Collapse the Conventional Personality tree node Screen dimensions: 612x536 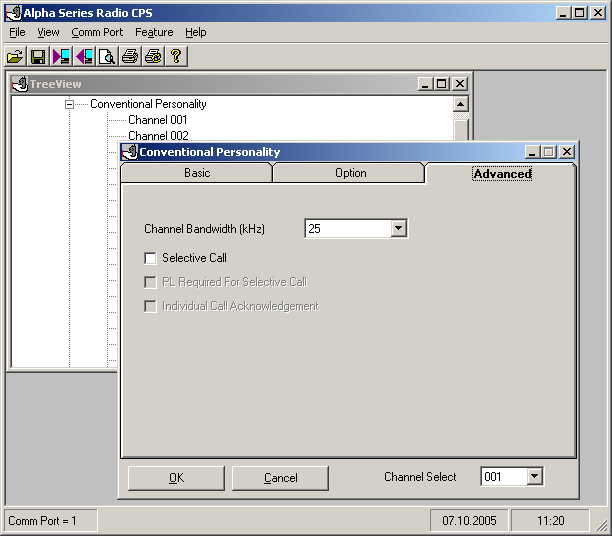point(69,104)
